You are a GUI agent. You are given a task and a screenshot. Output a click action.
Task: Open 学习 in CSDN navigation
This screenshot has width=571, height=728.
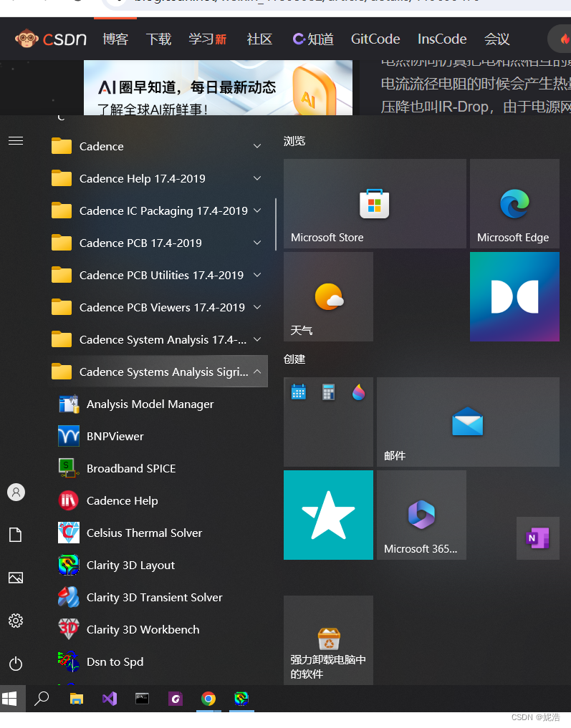208,39
